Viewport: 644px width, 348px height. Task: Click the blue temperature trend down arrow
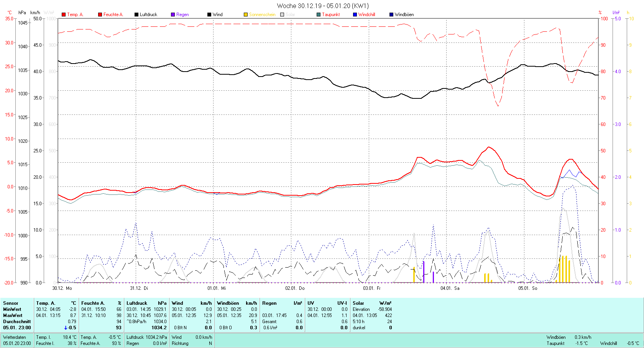tap(66, 328)
